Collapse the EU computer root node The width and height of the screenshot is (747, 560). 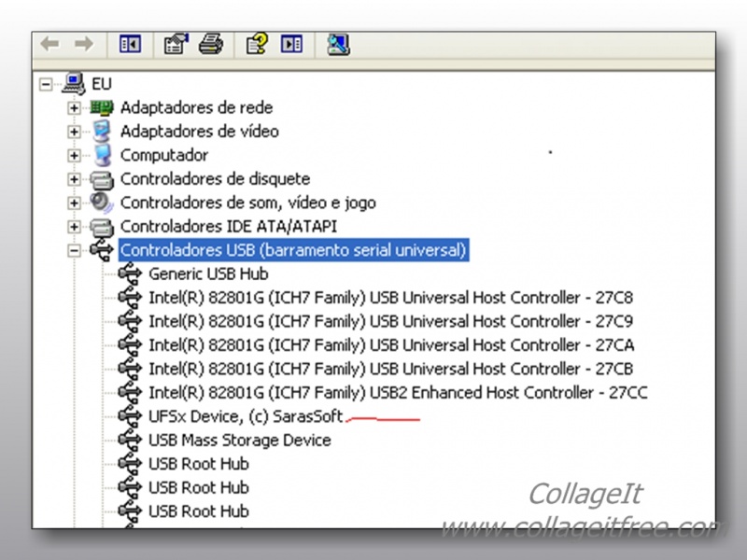46,84
